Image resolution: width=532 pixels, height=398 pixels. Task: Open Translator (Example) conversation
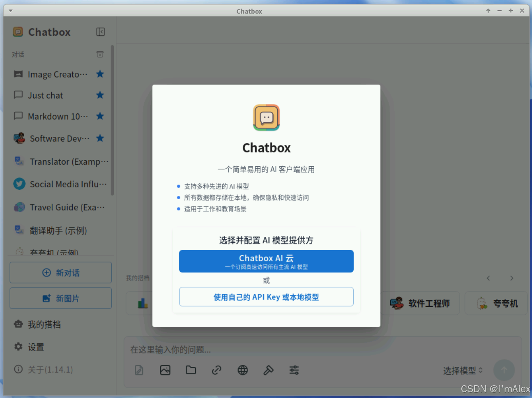(60, 161)
